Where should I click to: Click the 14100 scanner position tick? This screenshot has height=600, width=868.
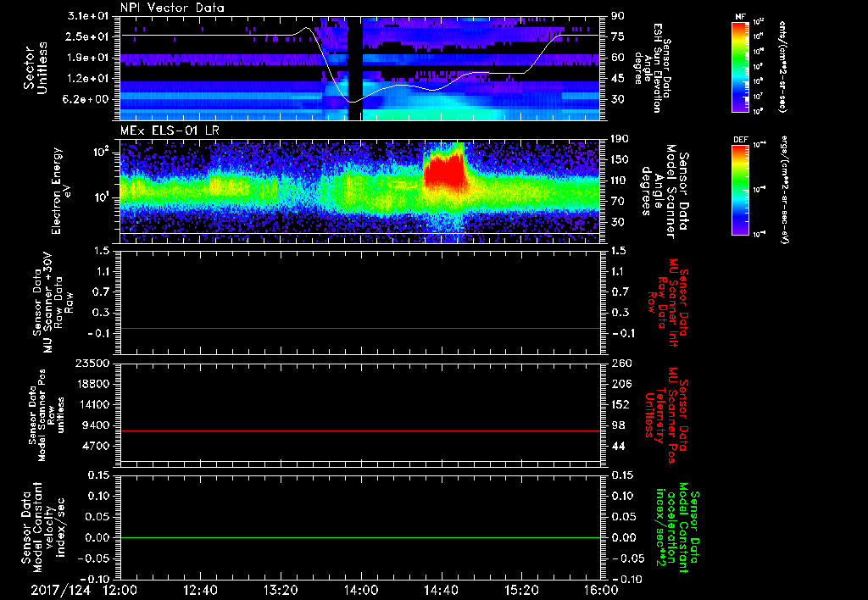pyautogui.click(x=92, y=404)
